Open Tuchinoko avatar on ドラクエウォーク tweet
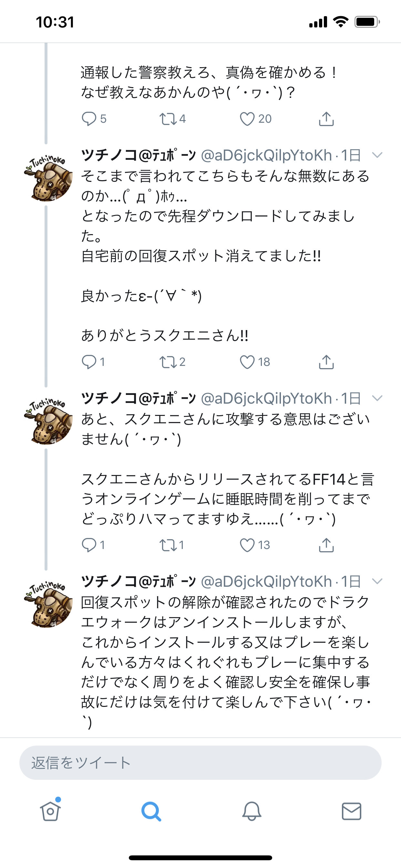Image resolution: width=401 pixels, height=868 pixels. click(48, 604)
